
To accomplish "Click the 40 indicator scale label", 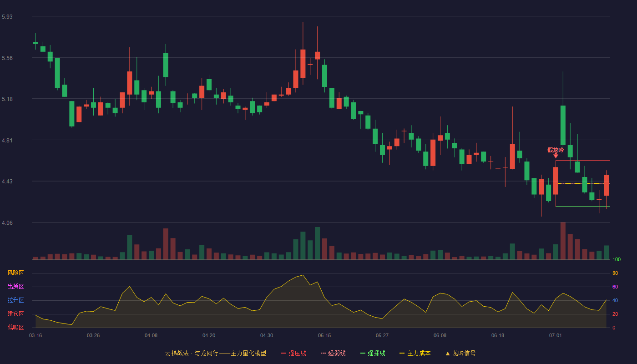I will click(x=615, y=301).
